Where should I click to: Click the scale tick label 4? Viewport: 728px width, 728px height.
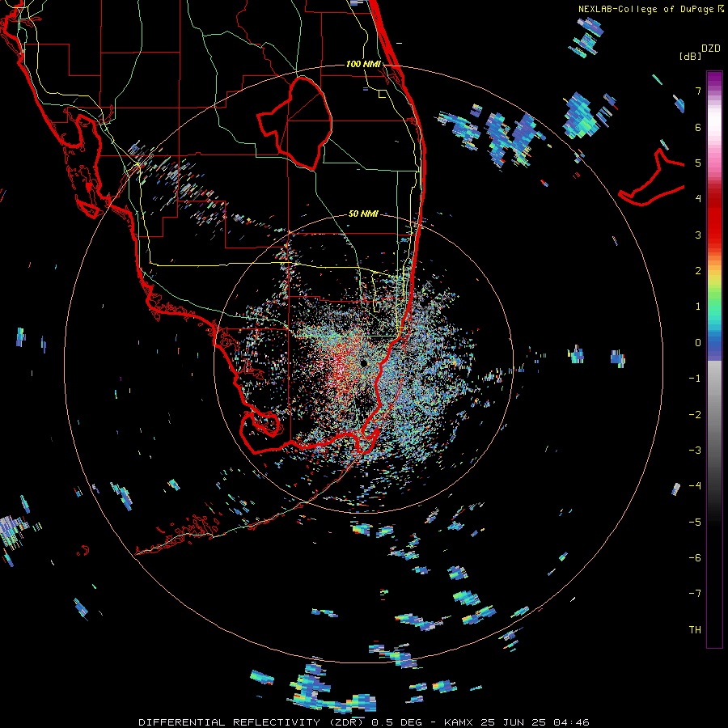(698, 199)
